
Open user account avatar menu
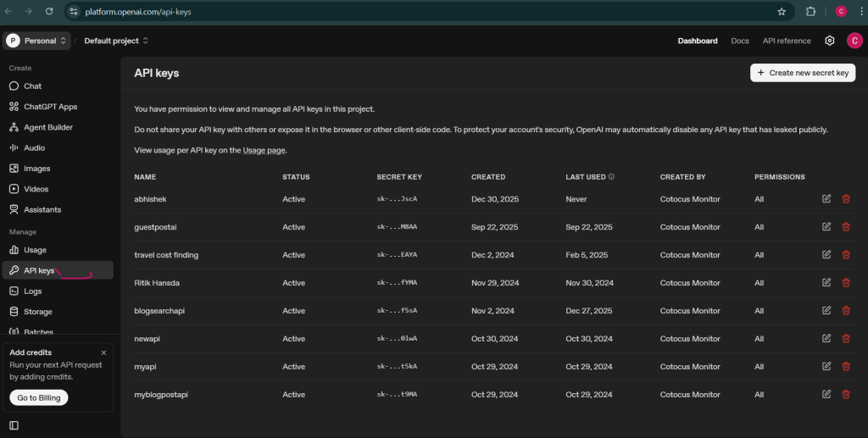click(854, 41)
